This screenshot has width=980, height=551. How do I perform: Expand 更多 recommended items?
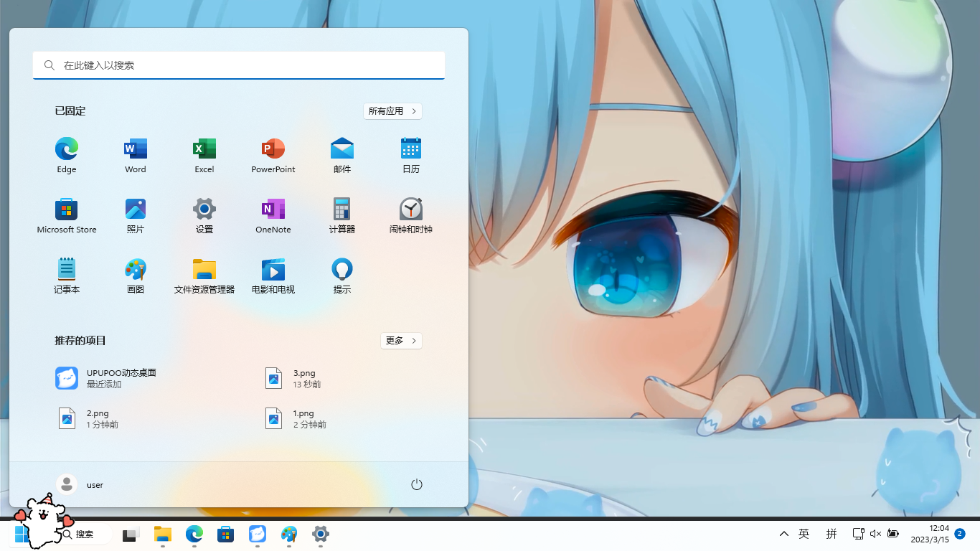401,341
